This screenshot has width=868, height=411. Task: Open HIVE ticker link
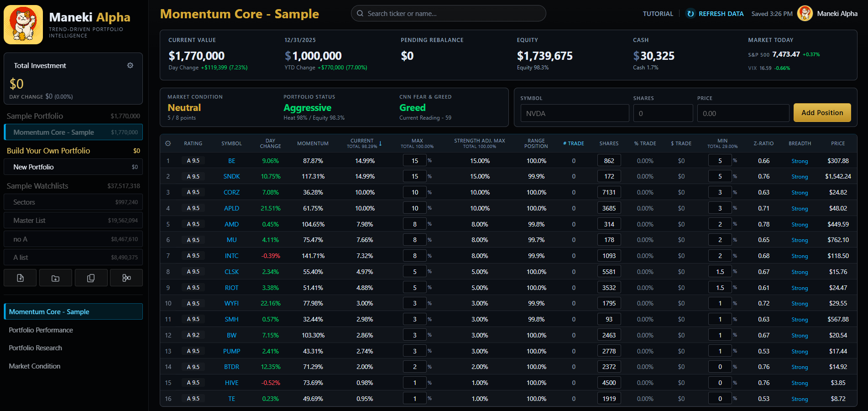point(232,383)
